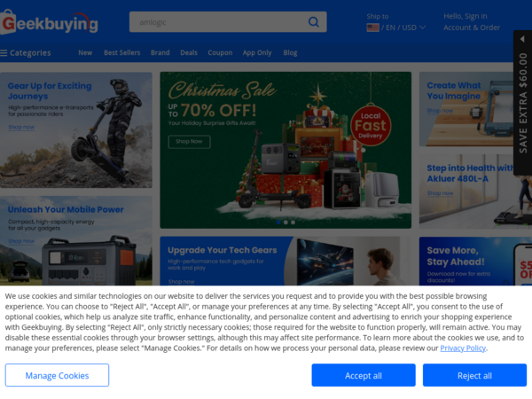Click the search magnifier icon
Viewport: 532px width, 399px height.
[x=314, y=22]
